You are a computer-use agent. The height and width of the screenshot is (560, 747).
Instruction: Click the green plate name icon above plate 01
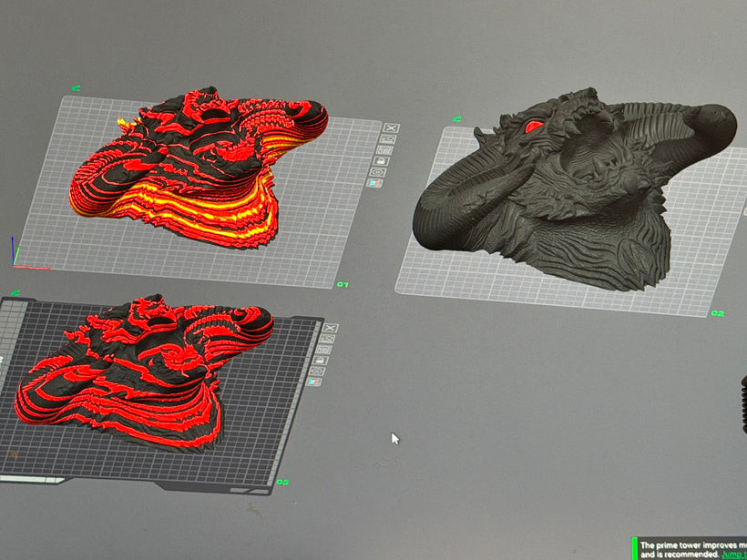coord(76,88)
